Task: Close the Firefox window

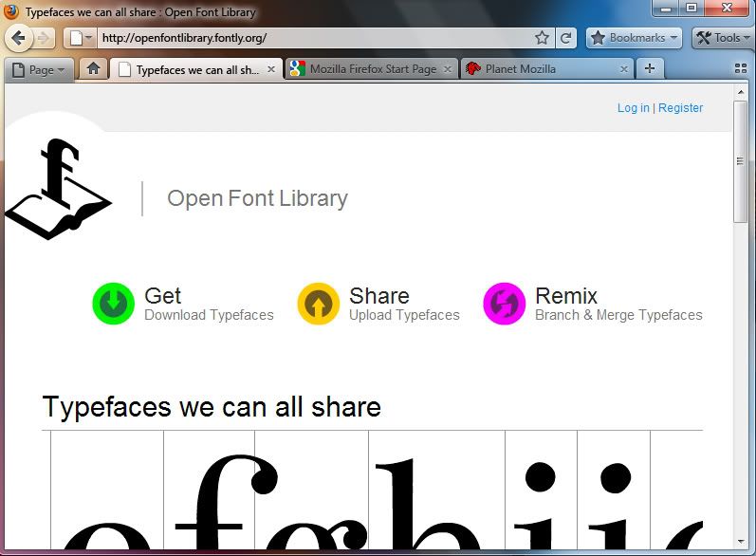Action: pyautogui.click(x=728, y=9)
